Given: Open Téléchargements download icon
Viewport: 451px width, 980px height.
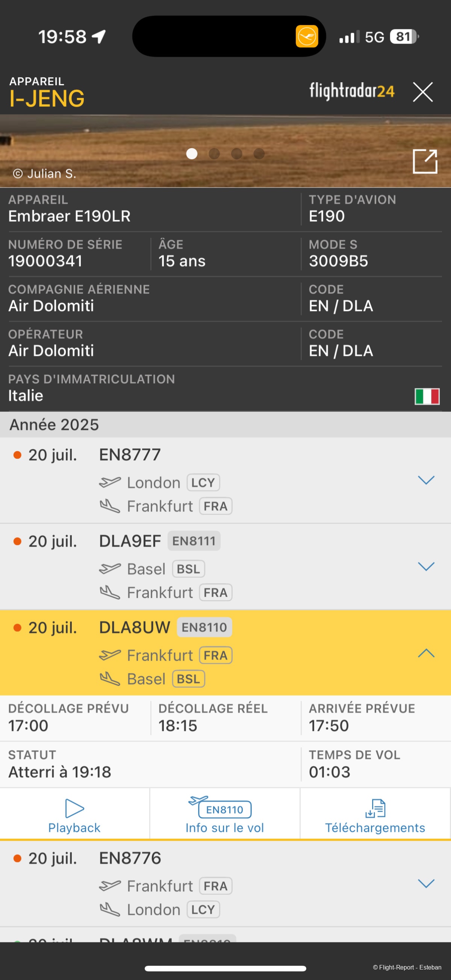Looking at the screenshot, I should (375, 808).
